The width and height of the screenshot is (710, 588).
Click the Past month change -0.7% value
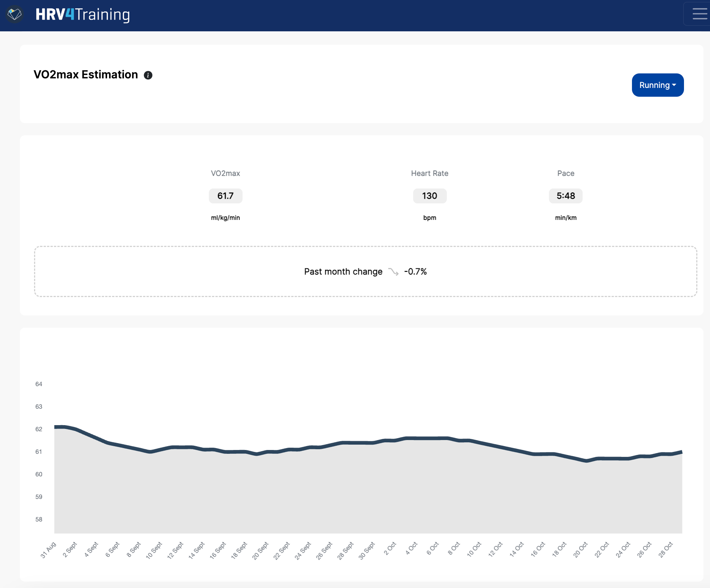pos(415,271)
